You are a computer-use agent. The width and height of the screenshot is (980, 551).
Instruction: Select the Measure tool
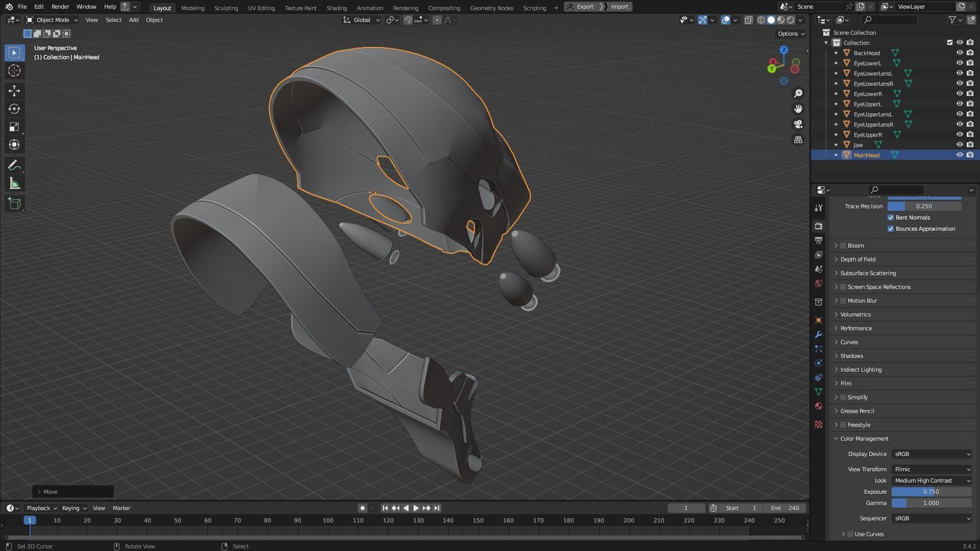[x=14, y=183]
